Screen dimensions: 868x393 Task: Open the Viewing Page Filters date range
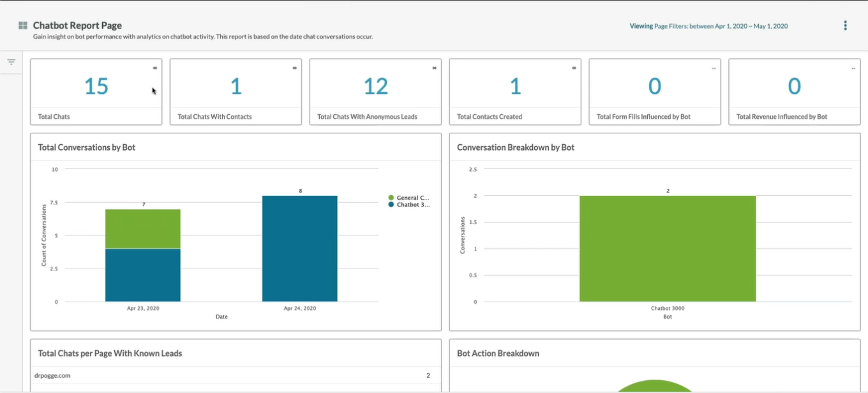coord(708,26)
